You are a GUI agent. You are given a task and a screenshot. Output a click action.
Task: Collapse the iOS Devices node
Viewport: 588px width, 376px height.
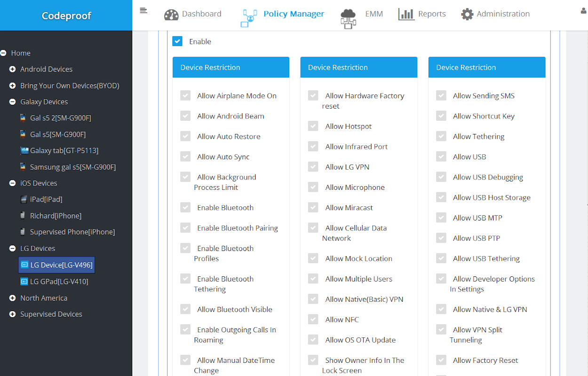coord(12,183)
